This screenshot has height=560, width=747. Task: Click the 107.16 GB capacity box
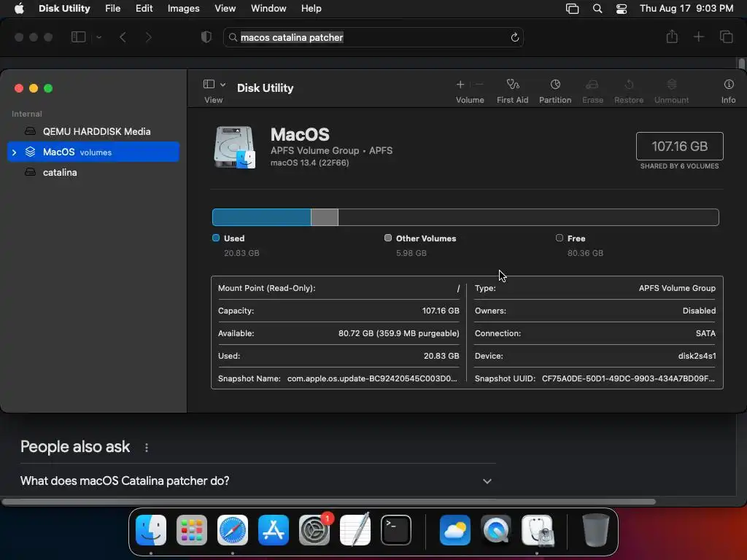pos(679,146)
